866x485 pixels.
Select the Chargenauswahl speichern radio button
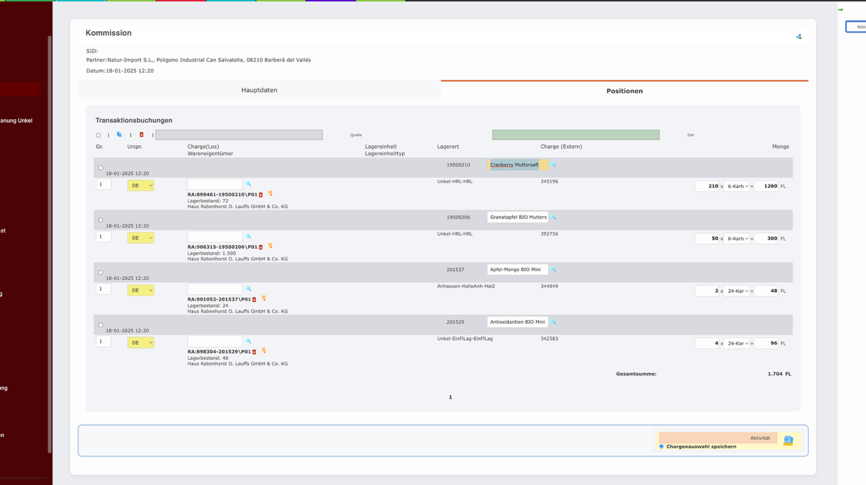tap(661, 446)
